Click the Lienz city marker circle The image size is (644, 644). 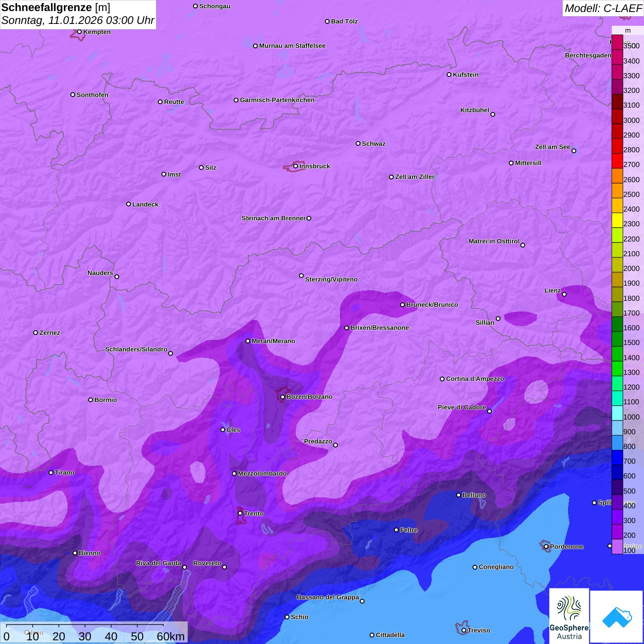coord(564,294)
